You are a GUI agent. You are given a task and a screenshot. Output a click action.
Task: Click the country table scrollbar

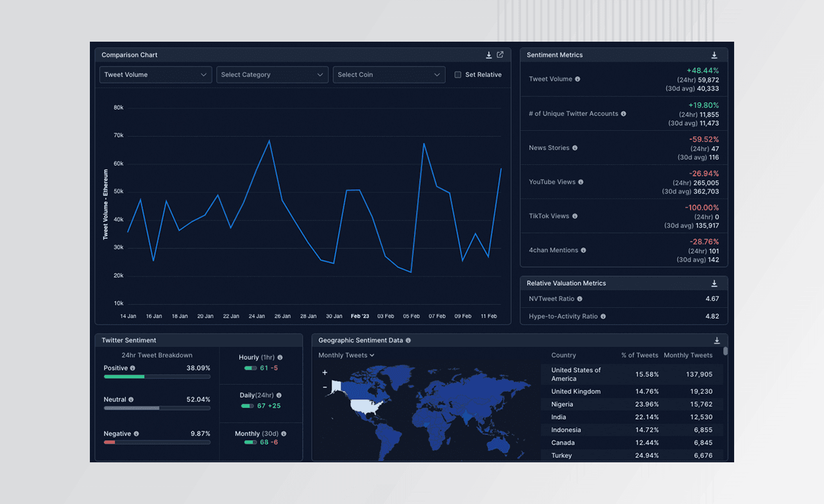tap(726, 351)
